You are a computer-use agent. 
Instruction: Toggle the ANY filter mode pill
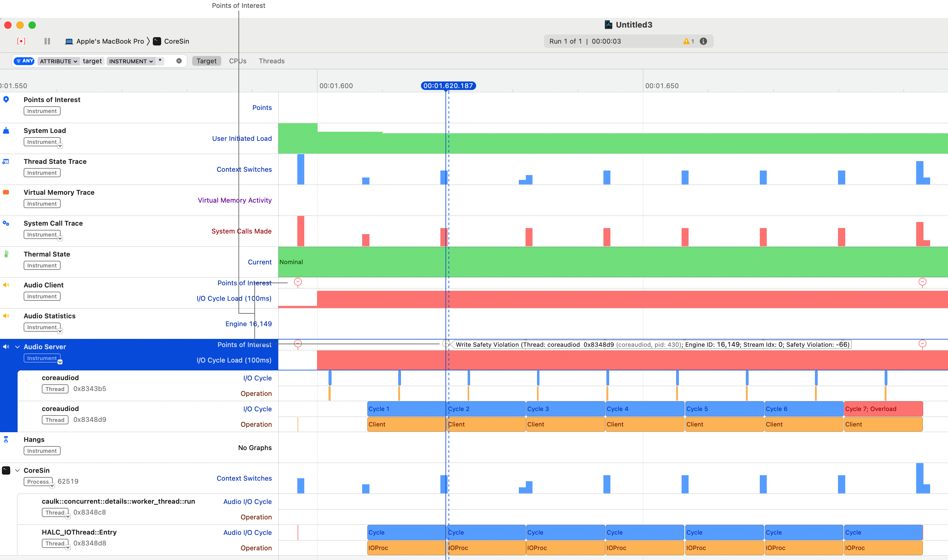[24, 61]
